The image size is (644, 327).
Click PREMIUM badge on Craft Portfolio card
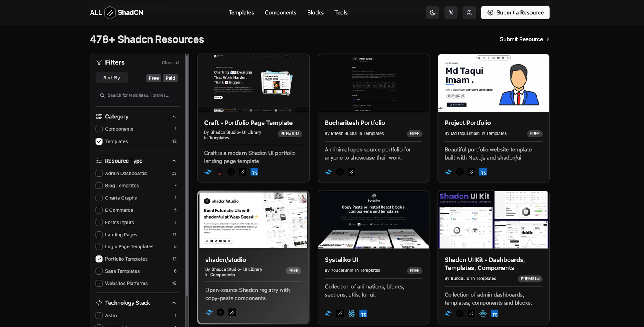tap(290, 134)
